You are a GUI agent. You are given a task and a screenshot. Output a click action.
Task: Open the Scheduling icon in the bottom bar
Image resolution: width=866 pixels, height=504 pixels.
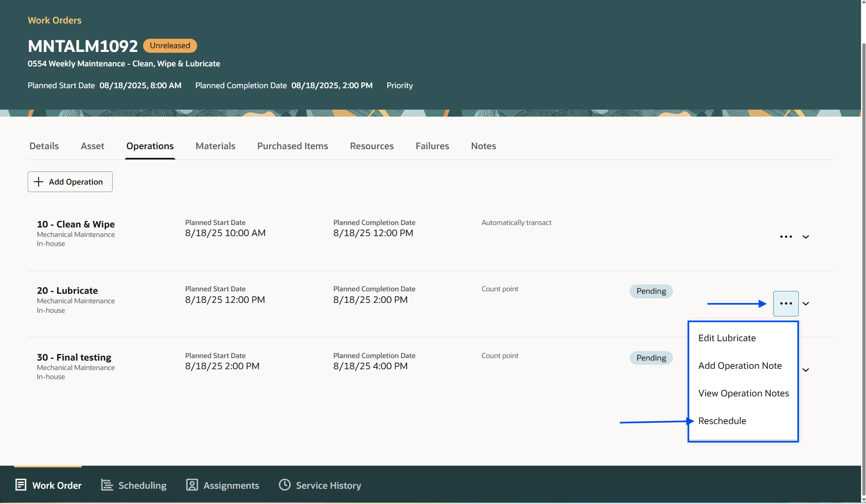[107, 485]
